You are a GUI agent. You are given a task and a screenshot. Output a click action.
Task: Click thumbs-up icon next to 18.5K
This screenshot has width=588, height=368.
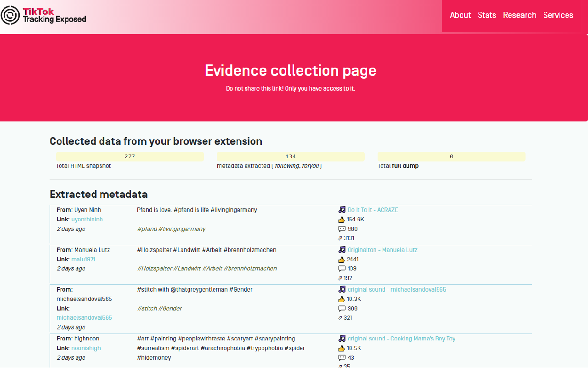(341, 348)
